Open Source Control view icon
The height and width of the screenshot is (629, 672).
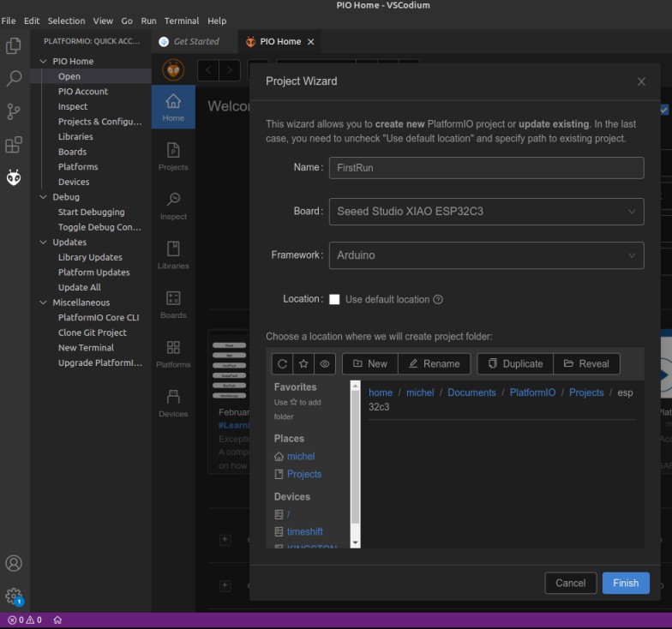[x=14, y=111]
